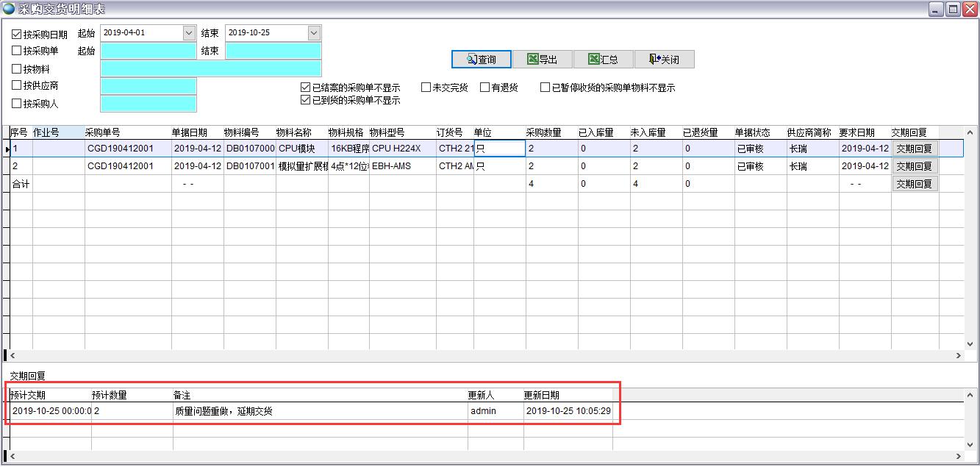Image resolution: width=980 pixels, height=467 pixels.
Task: Uncheck 已到货的采购单不显示 option
Action: [x=304, y=99]
